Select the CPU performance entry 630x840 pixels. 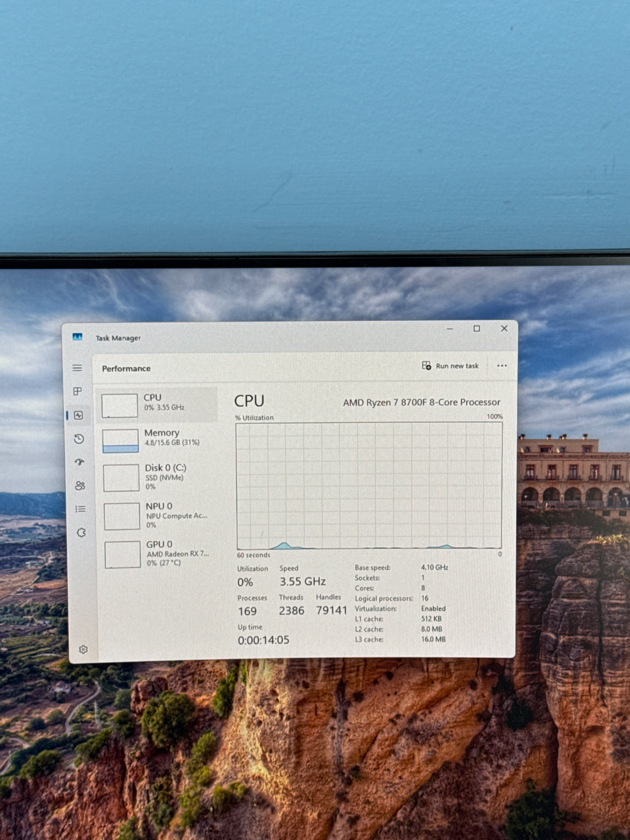click(x=158, y=404)
